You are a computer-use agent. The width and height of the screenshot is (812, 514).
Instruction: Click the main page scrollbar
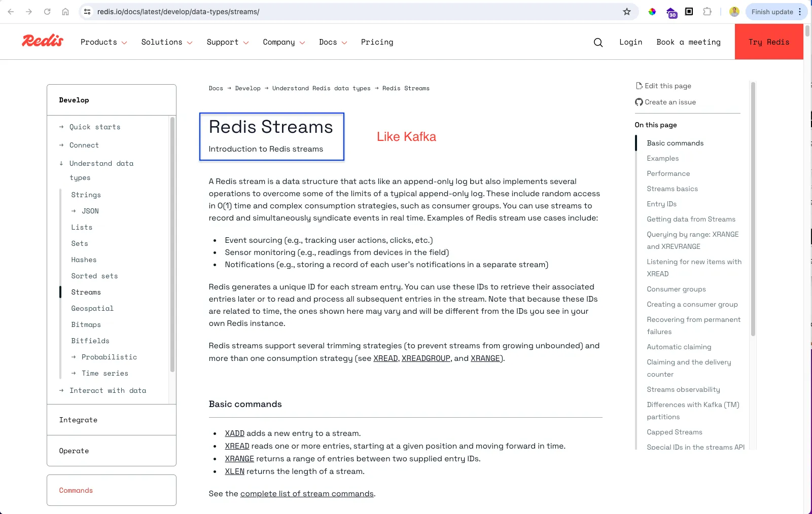pyautogui.click(x=807, y=30)
